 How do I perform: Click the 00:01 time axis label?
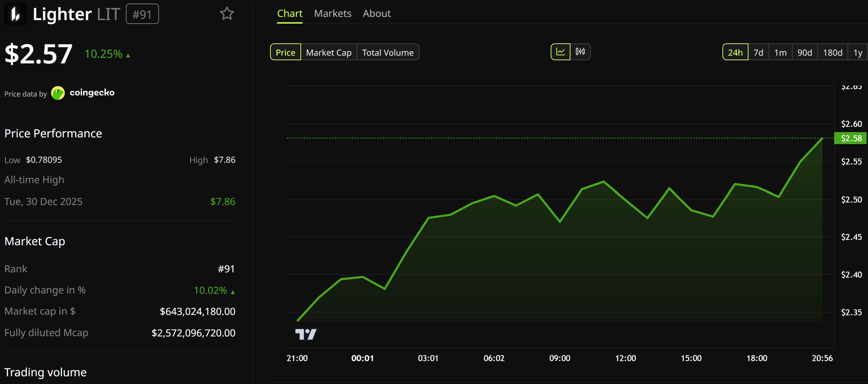[x=362, y=358]
